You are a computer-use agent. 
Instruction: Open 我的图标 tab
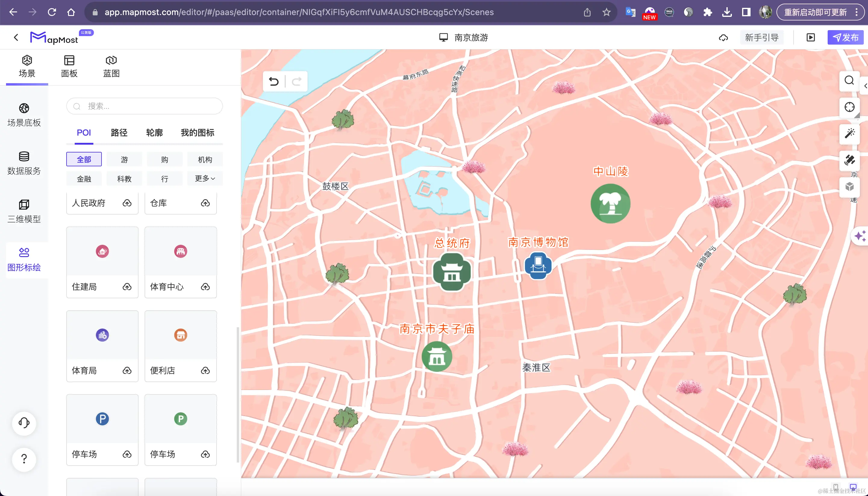tap(198, 133)
